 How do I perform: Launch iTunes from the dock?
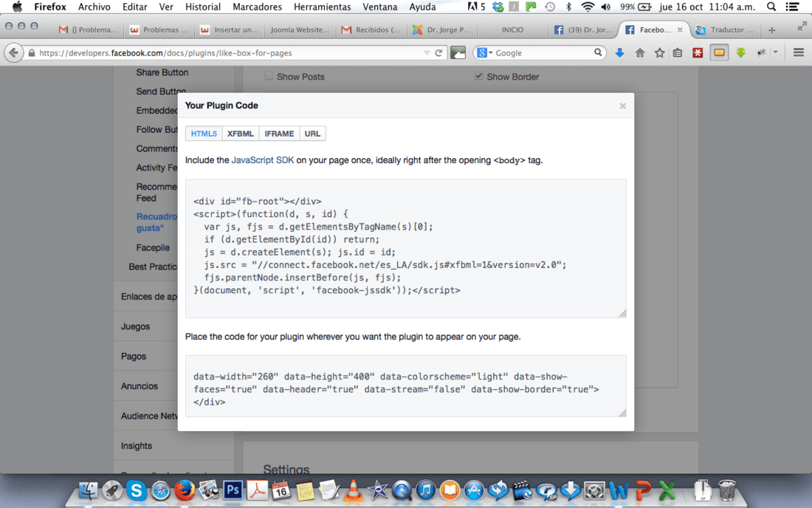[426, 490]
